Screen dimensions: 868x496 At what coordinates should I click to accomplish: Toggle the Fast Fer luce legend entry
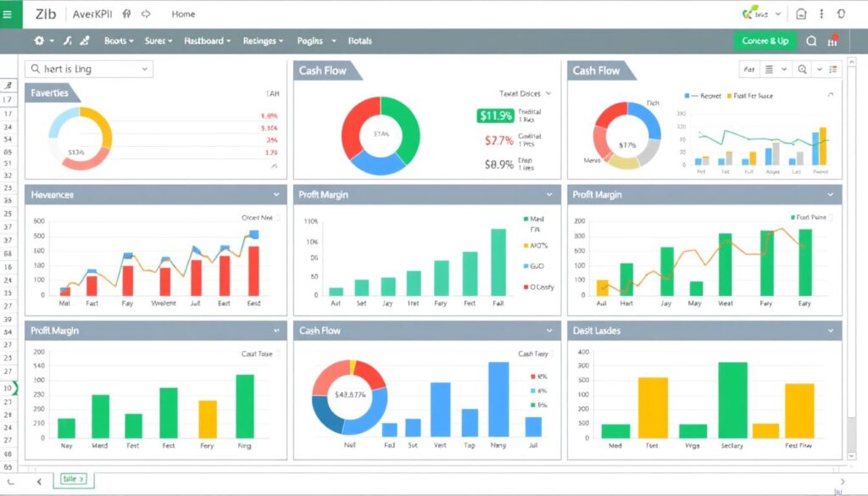[x=754, y=96]
